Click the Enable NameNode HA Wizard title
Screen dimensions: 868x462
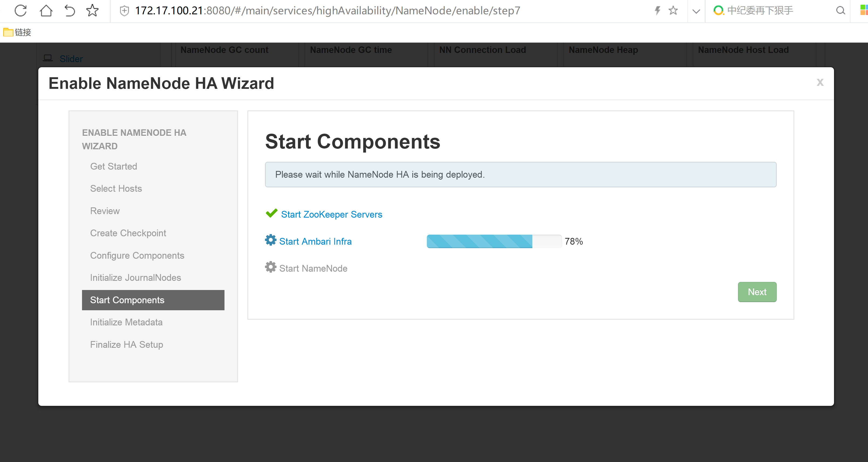pos(161,83)
